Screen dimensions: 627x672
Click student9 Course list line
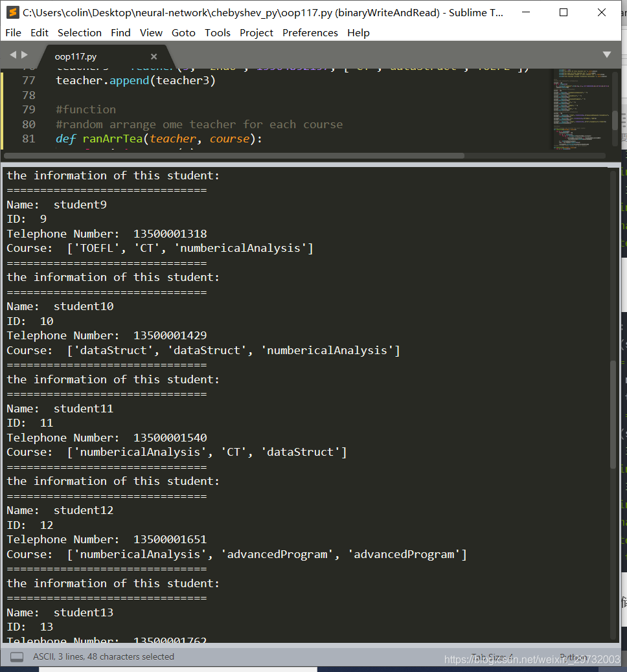click(x=160, y=248)
